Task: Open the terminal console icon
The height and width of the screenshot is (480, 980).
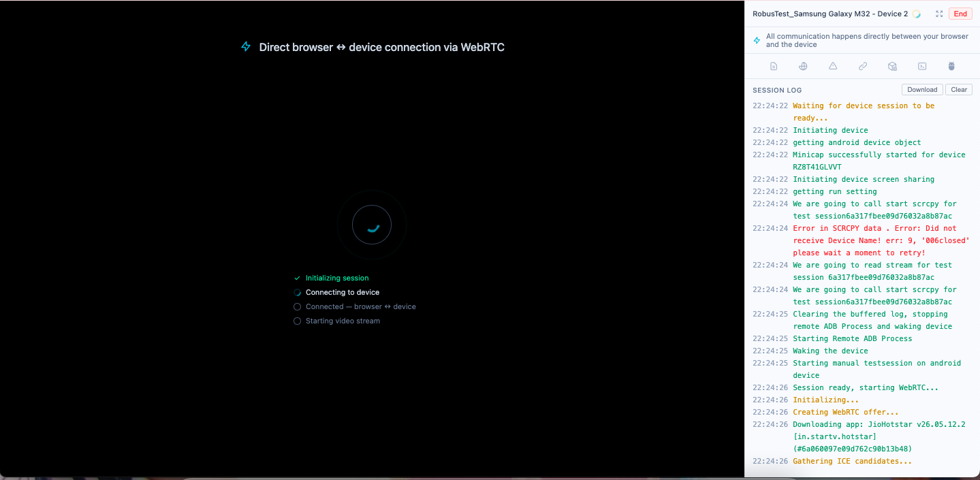Action: click(922, 67)
